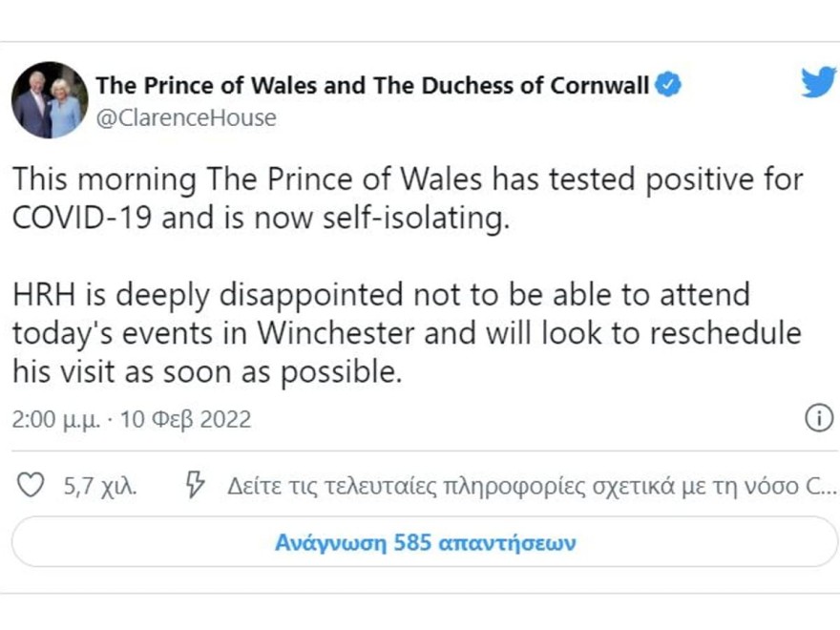Open the Prince of Wales and Duchess display name
The image size is (840, 630).
coord(372,85)
